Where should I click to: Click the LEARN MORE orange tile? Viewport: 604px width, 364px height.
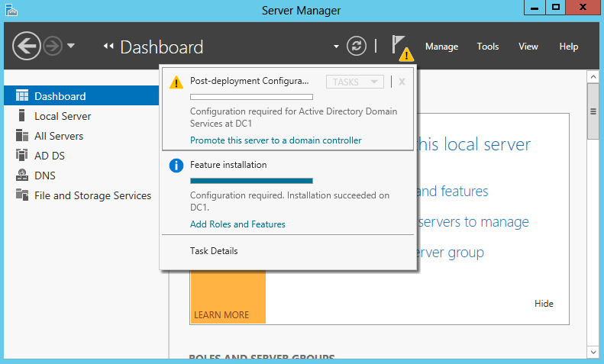(x=228, y=297)
